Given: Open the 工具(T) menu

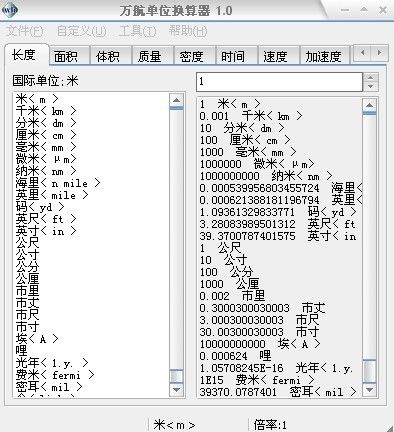Looking at the screenshot, I should tap(137, 31).
